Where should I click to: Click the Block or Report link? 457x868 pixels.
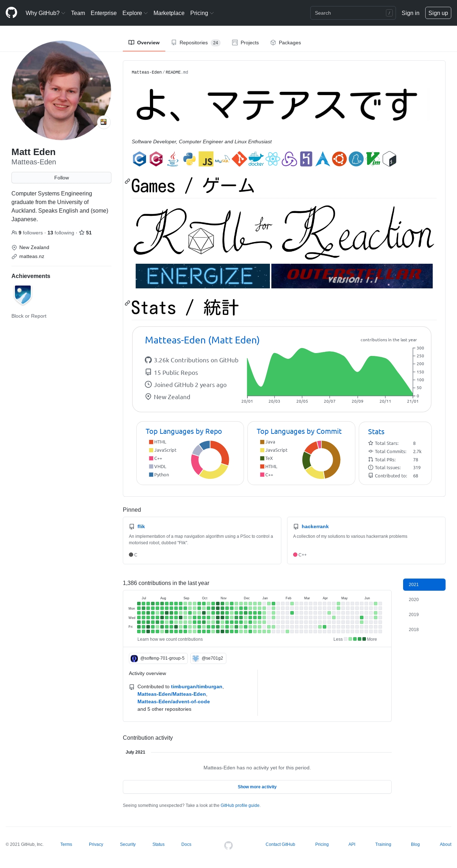(29, 316)
